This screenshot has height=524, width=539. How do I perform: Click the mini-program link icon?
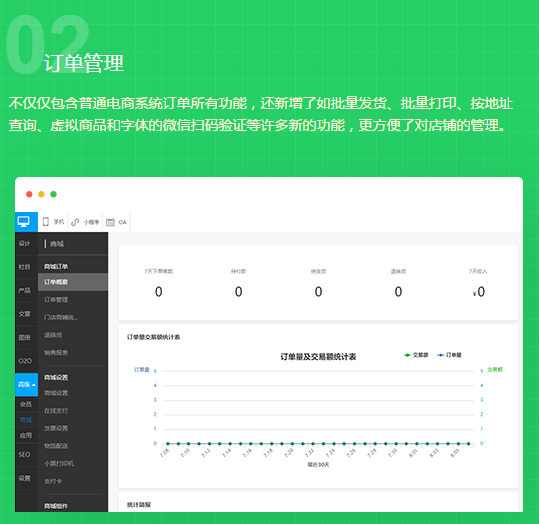pyautogui.click(x=75, y=222)
